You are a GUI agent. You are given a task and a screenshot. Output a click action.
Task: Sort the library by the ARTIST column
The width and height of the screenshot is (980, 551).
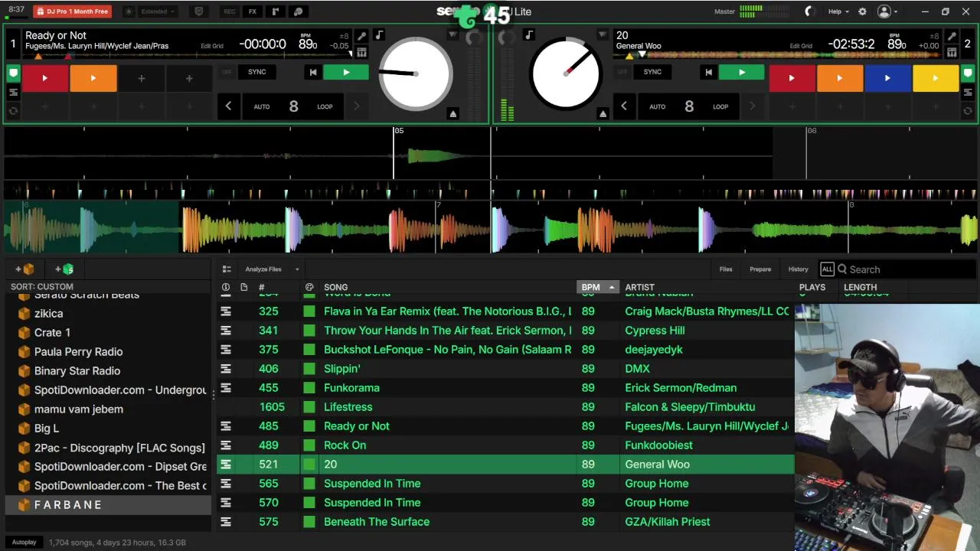639,287
